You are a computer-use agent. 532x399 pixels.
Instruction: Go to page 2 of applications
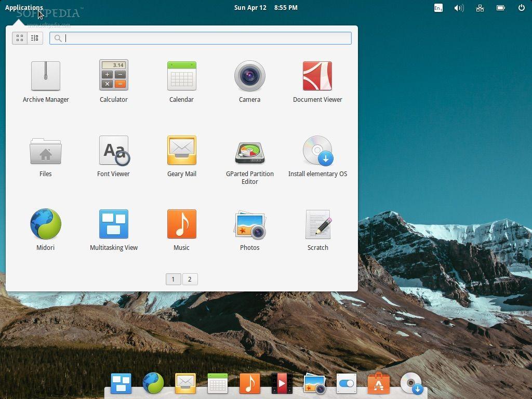[190, 279]
